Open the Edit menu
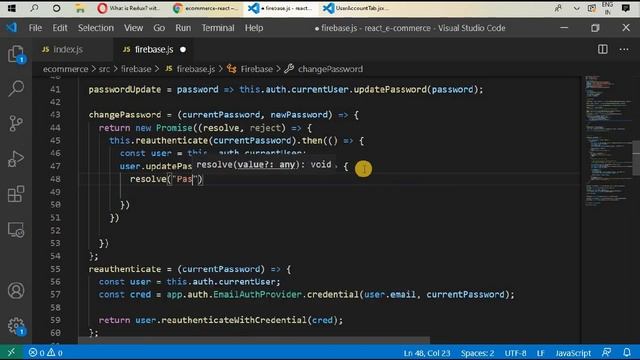 60,28
